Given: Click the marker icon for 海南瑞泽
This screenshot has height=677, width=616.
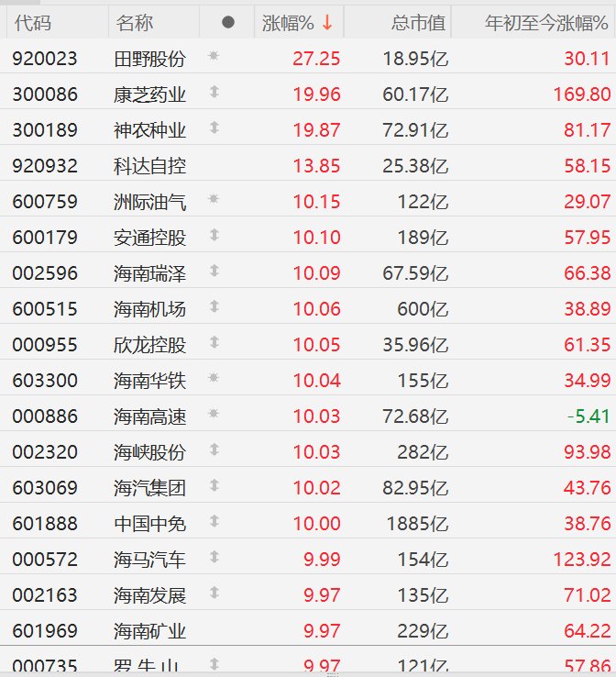Looking at the screenshot, I should [214, 271].
